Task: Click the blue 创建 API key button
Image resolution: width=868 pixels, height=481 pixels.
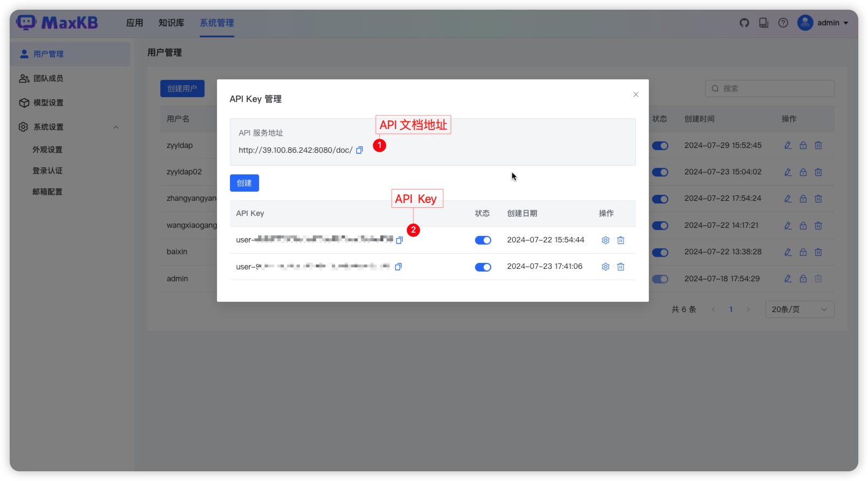Action: tap(245, 183)
